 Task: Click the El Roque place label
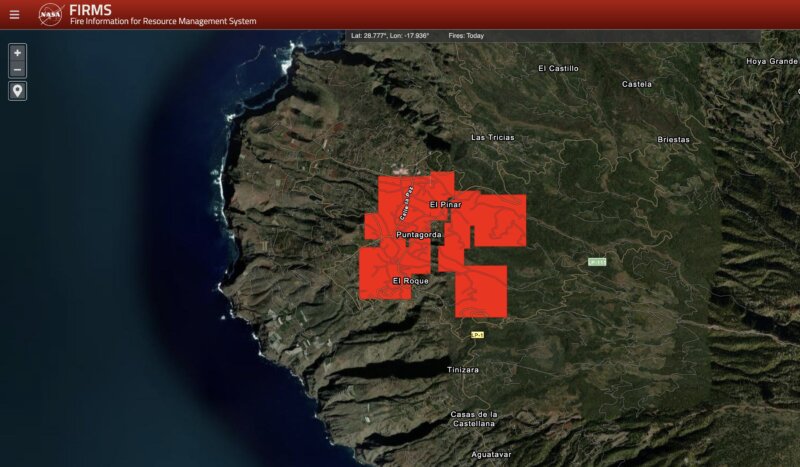(x=410, y=281)
